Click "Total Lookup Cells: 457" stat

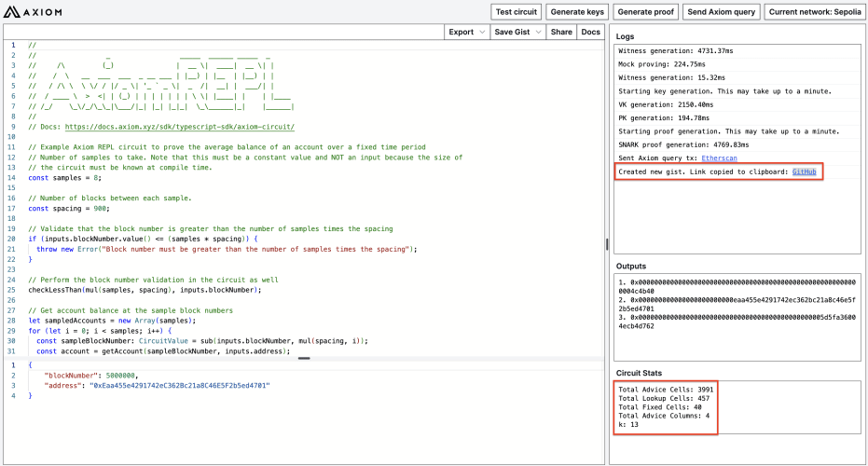pyautogui.click(x=664, y=399)
